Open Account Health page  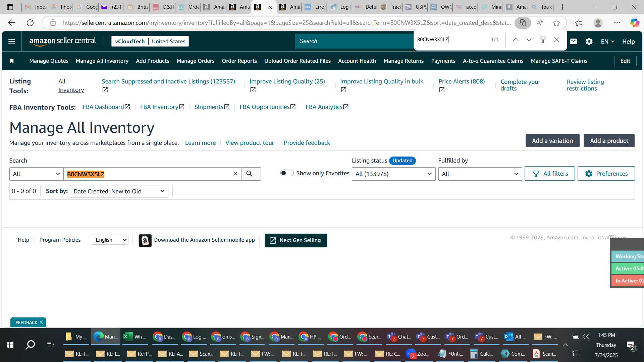point(357,61)
